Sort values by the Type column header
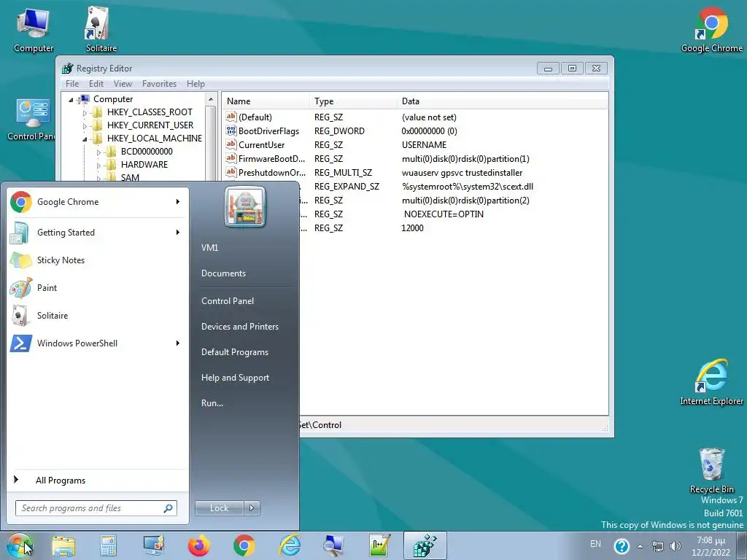The height and width of the screenshot is (560, 747). click(x=353, y=101)
